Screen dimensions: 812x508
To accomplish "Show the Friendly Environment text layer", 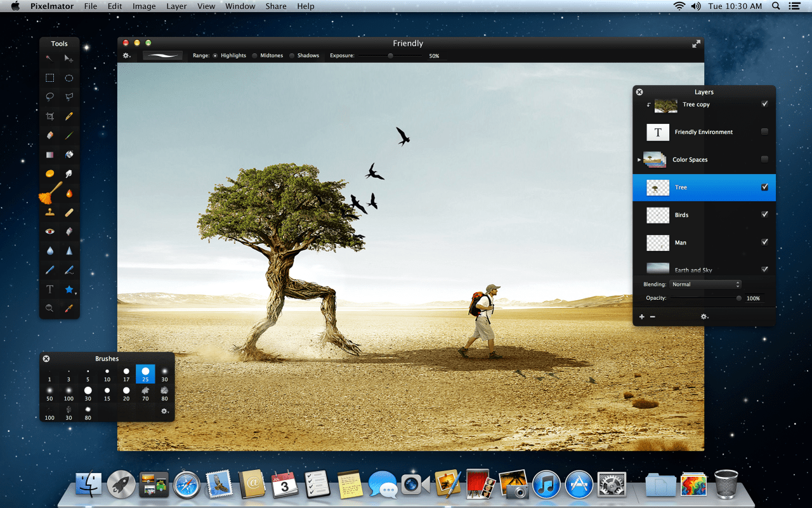I will click(764, 132).
